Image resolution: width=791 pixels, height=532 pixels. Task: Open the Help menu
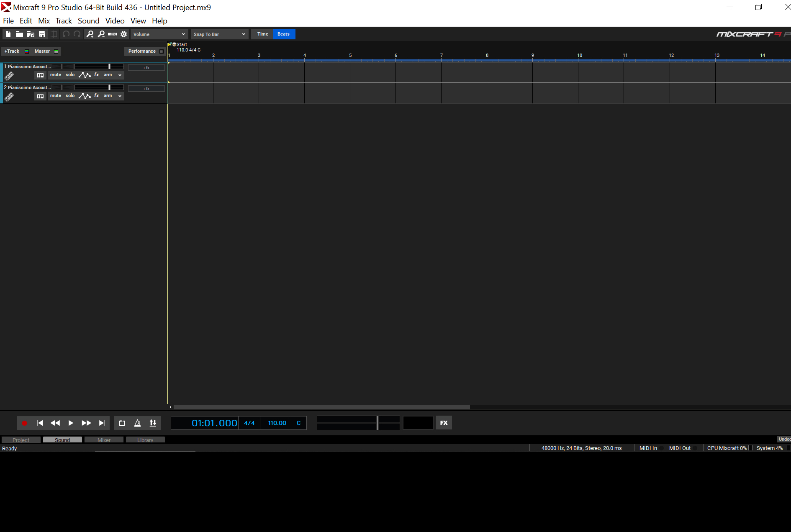(x=159, y=21)
